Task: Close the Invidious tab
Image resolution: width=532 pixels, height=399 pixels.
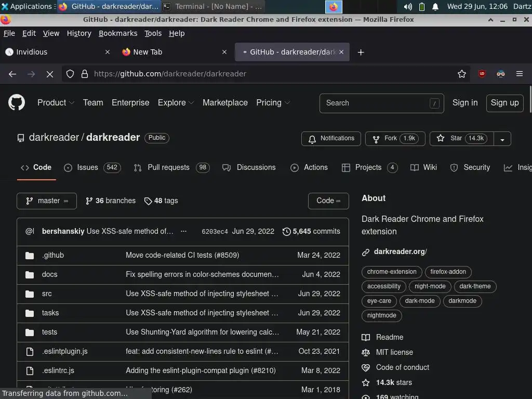Action: tap(107, 52)
